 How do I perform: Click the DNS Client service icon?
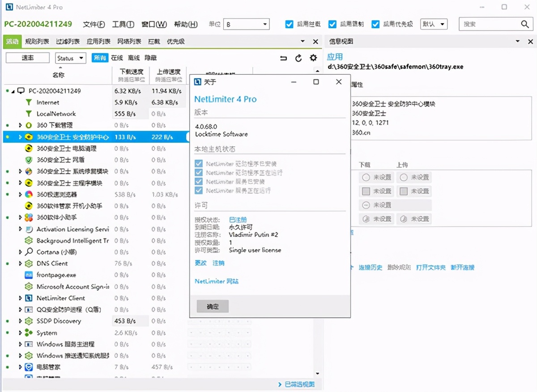click(x=29, y=264)
